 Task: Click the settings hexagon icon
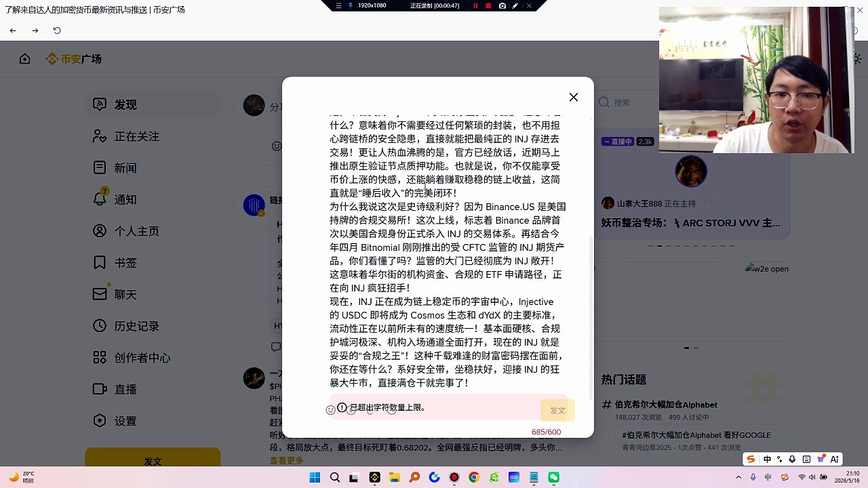[x=100, y=420]
